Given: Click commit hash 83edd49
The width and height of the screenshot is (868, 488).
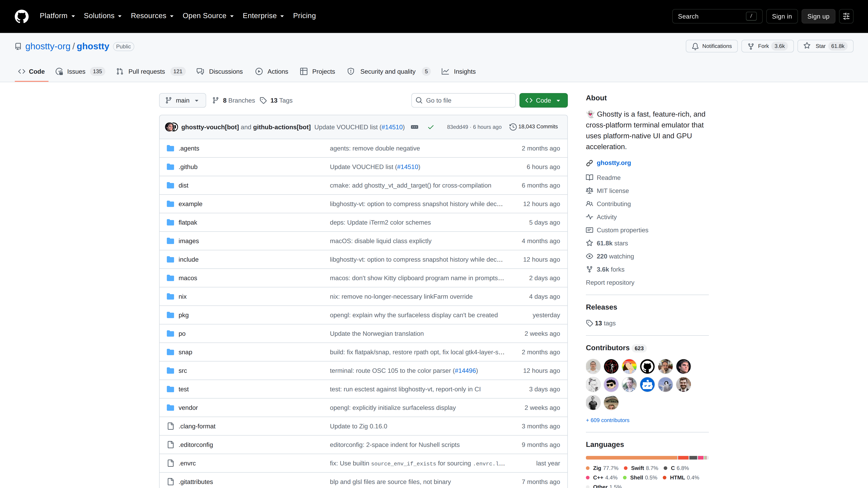Looking at the screenshot, I should [457, 127].
